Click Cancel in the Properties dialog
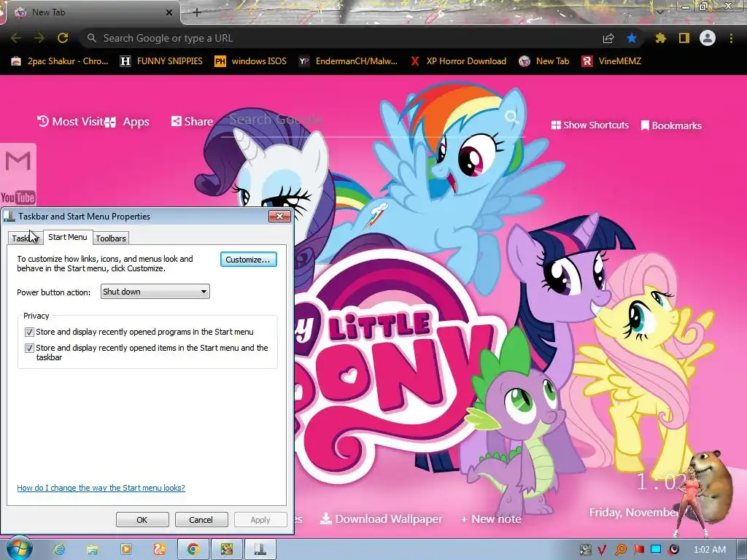 point(201,519)
